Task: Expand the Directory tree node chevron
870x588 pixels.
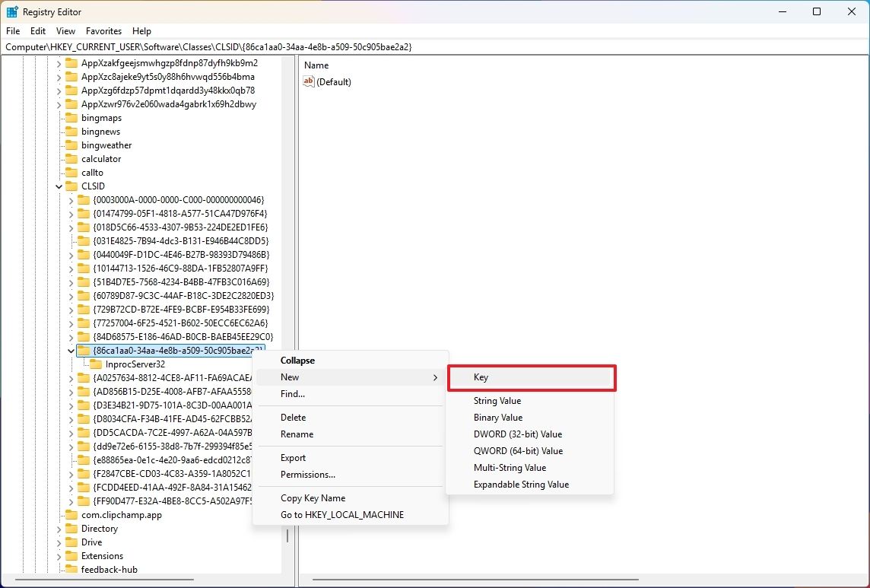Action: pyautogui.click(x=59, y=528)
